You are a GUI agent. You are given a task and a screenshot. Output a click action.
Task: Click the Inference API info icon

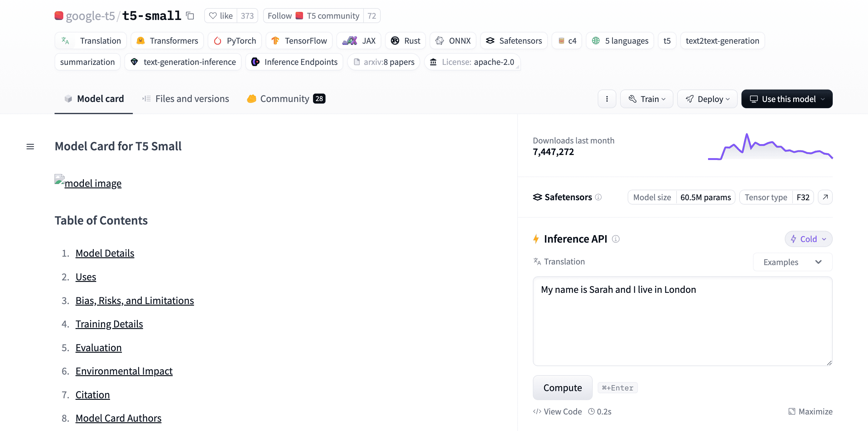(x=616, y=239)
